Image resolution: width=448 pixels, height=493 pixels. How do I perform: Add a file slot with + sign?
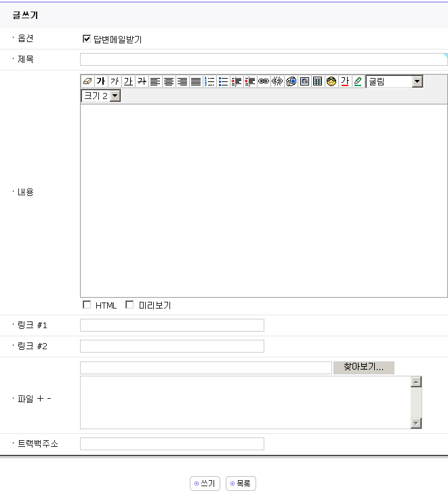coord(40,399)
